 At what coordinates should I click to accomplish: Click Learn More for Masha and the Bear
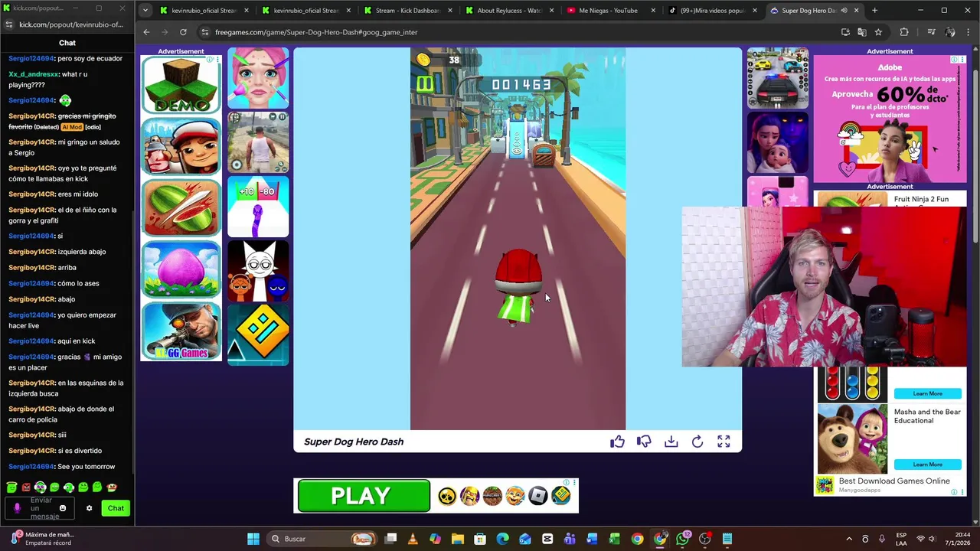pyautogui.click(x=927, y=465)
